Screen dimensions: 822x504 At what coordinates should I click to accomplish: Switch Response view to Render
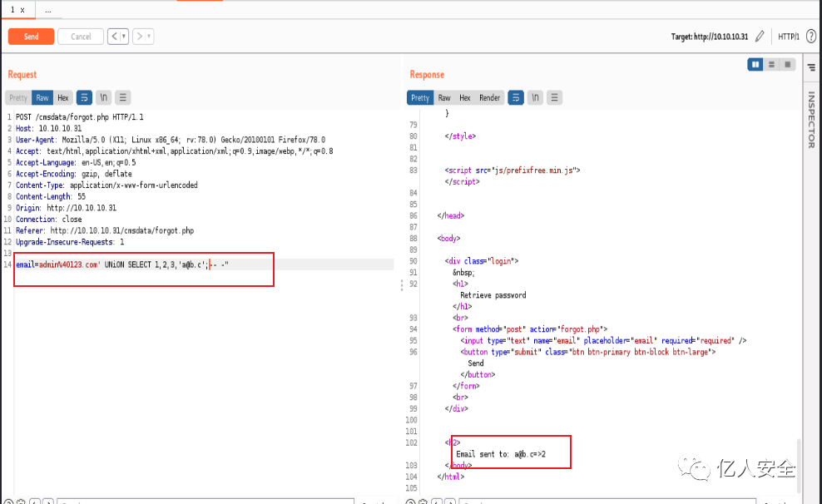[x=490, y=98]
